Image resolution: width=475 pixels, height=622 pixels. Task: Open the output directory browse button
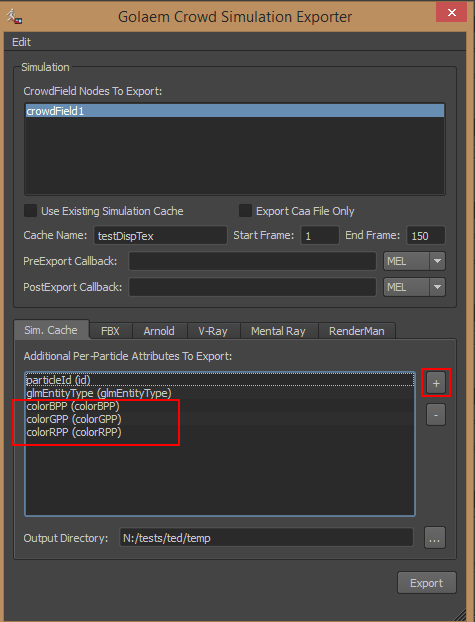(x=435, y=538)
